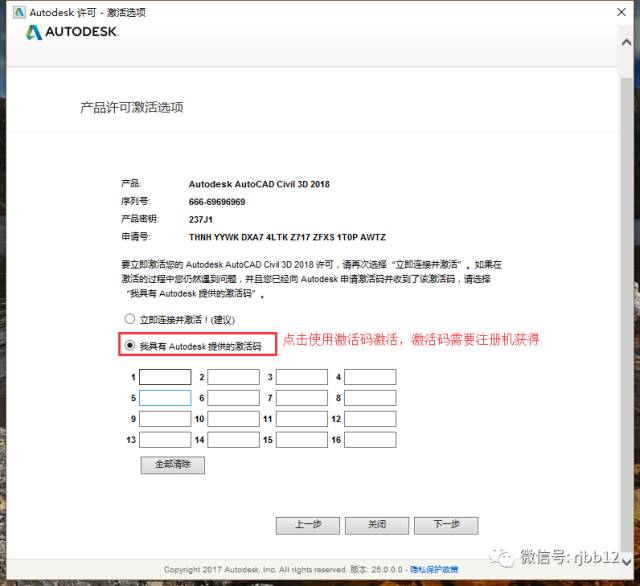This screenshot has height=586, width=640.
Task: Click activation code field number 4
Action: [x=370, y=377]
